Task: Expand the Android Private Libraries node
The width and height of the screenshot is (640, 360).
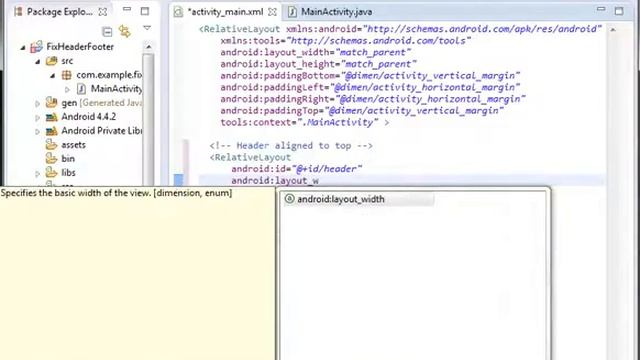Action: (x=38, y=131)
